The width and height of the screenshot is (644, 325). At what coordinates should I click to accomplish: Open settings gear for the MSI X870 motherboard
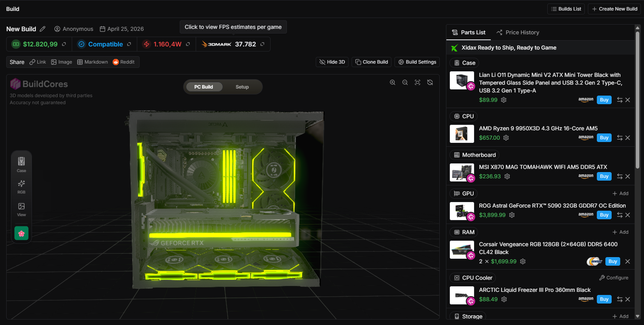507,176
